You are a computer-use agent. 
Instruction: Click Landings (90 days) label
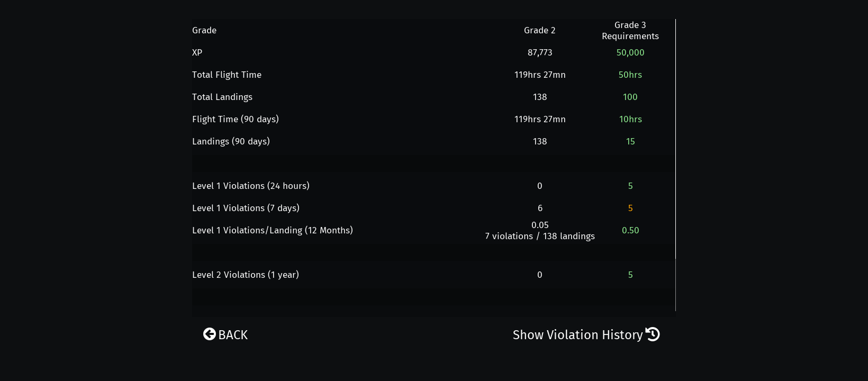click(x=231, y=141)
